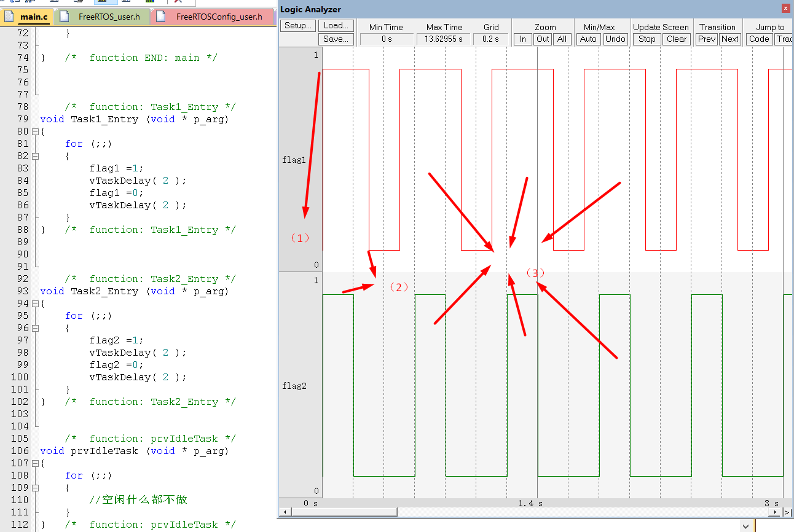Click line 106 void prvIdleTask declaration
This screenshot has height=532, width=794.
pyautogui.click(x=134, y=451)
